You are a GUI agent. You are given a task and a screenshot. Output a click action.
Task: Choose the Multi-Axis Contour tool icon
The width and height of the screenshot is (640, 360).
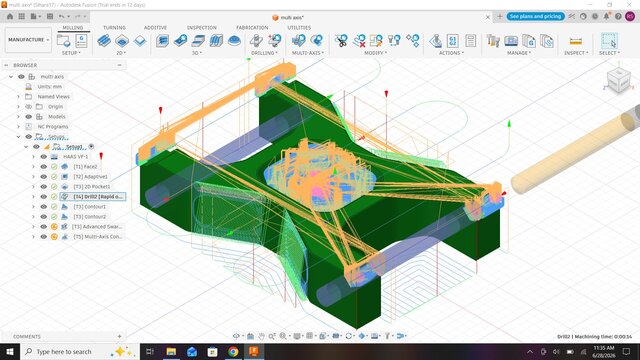(x=317, y=40)
